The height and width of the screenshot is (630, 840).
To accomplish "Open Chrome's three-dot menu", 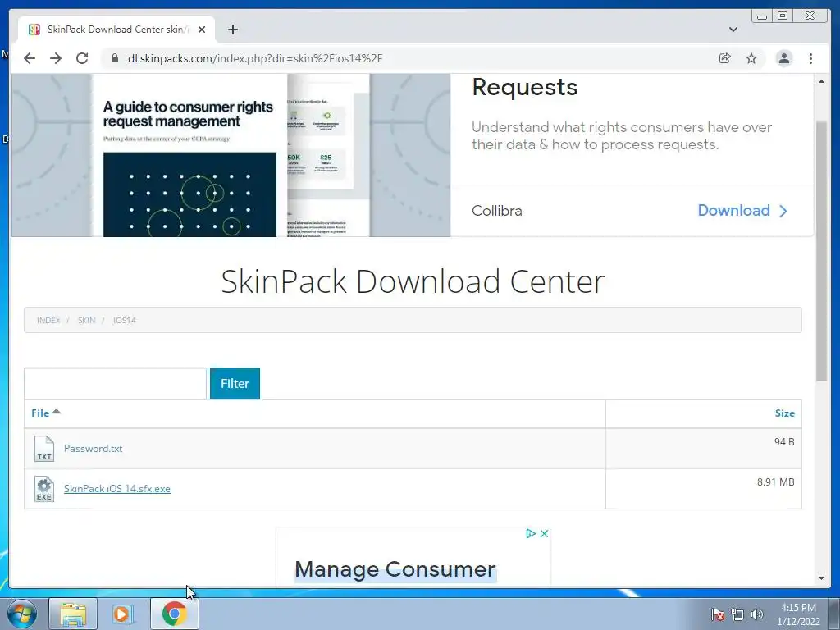I will pos(810,58).
